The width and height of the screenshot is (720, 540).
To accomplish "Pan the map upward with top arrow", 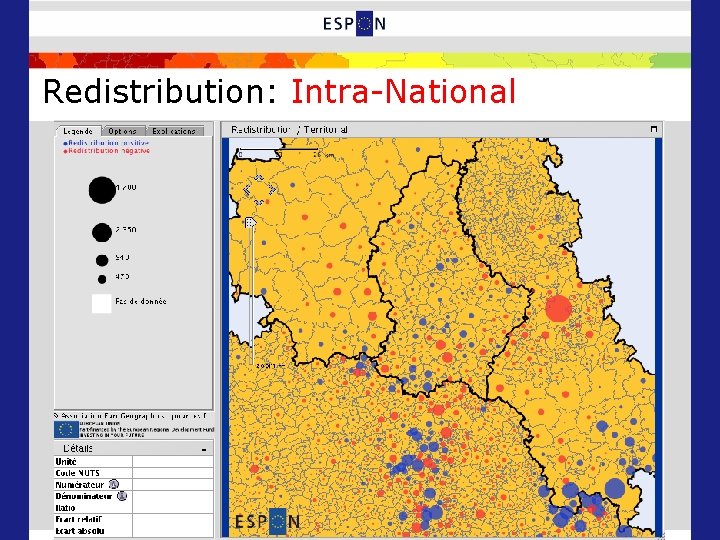I will pyautogui.click(x=259, y=178).
